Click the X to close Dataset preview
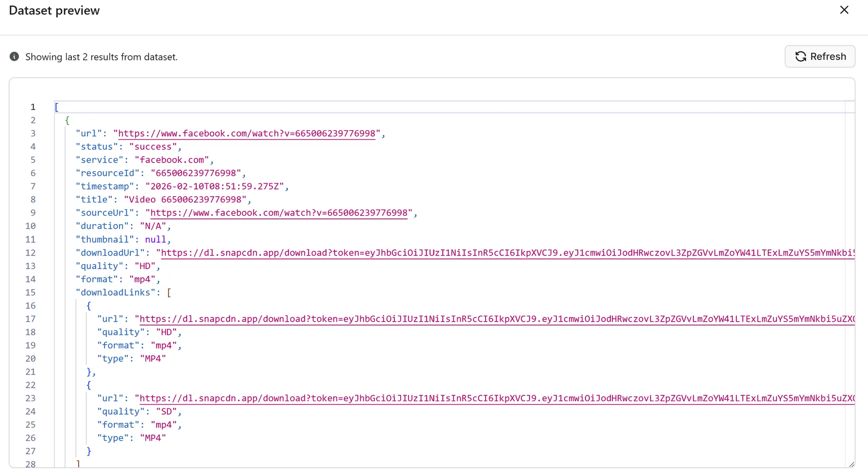 [844, 10]
